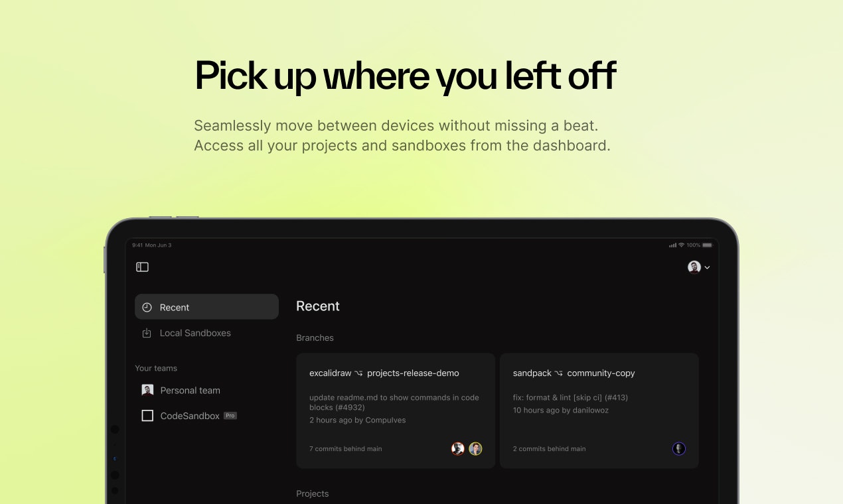Click the Personal team avatar icon
The image size is (843, 504).
click(147, 390)
